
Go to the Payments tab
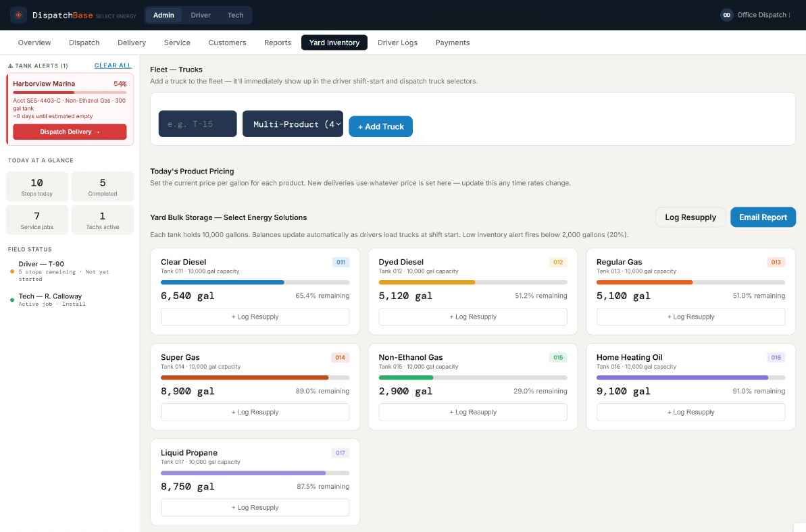tap(453, 43)
